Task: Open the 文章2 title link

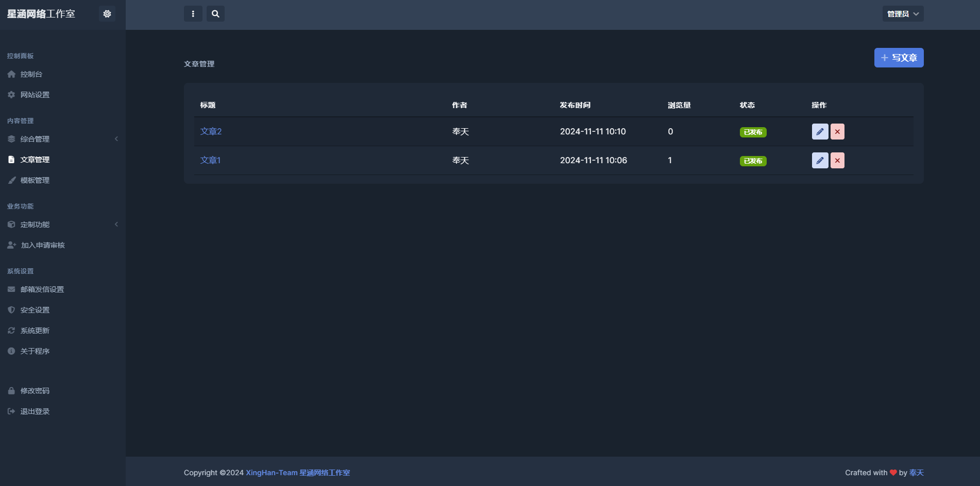Action: coord(211,132)
